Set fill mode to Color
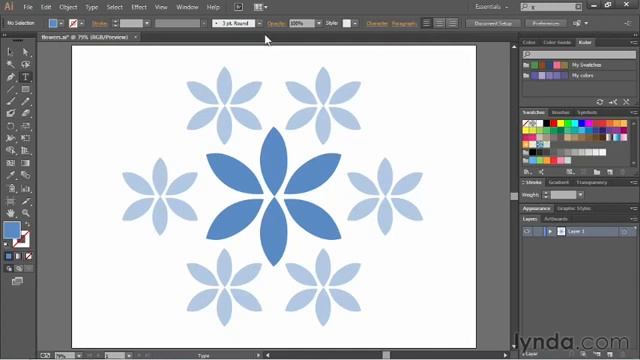The width and height of the screenshot is (640, 360). point(9,256)
